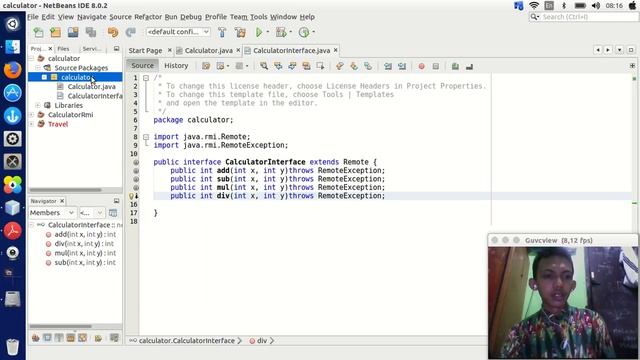Image resolution: width=640 pixels, height=360 pixels.
Task: Click the Projects panel horizontal scrollbar
Action: point(65,190)
